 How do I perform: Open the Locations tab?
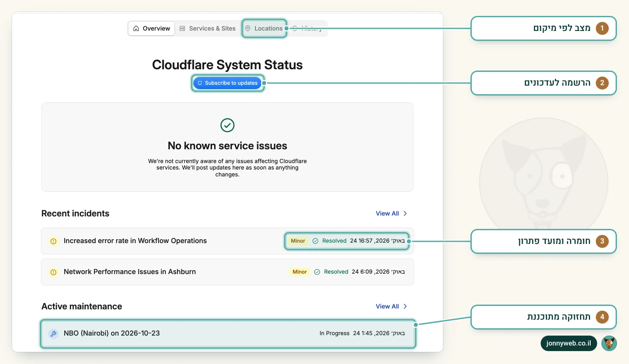(x=264, y=28)
